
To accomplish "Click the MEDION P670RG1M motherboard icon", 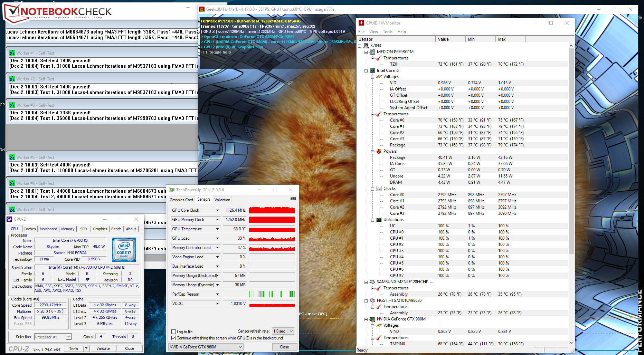I will pos(372,52).
